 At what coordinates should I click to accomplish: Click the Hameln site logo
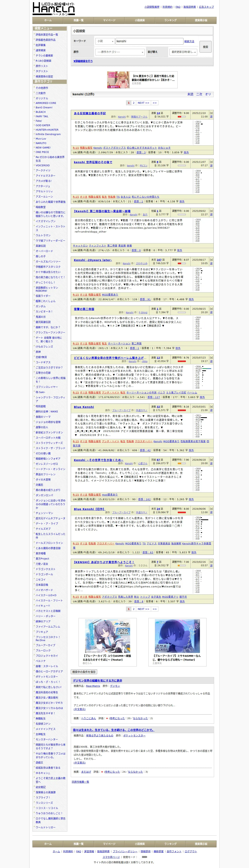[54, 9]
